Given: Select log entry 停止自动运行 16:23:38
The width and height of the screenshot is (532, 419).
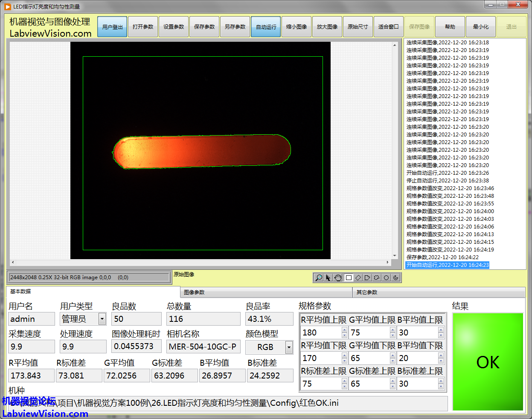Looking at the screenshot, I should tap(447, 181).
